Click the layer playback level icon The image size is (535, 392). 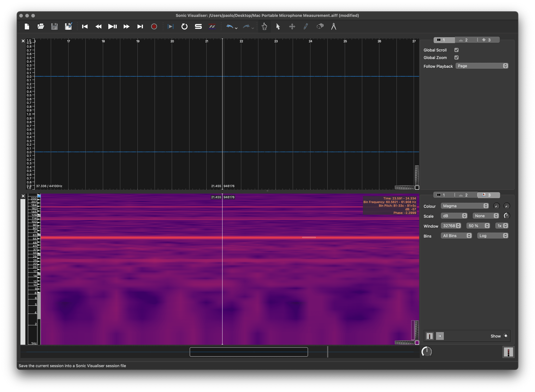430,336
